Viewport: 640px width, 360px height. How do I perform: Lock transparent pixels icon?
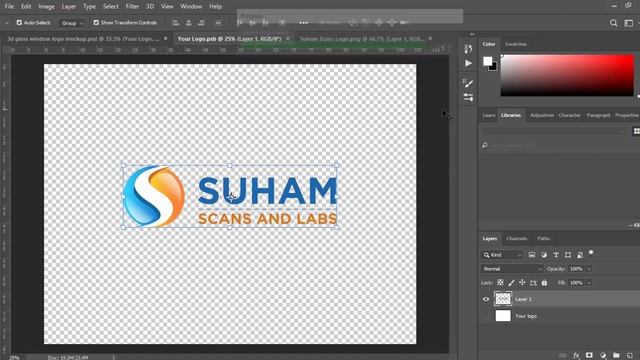(500, 282)
